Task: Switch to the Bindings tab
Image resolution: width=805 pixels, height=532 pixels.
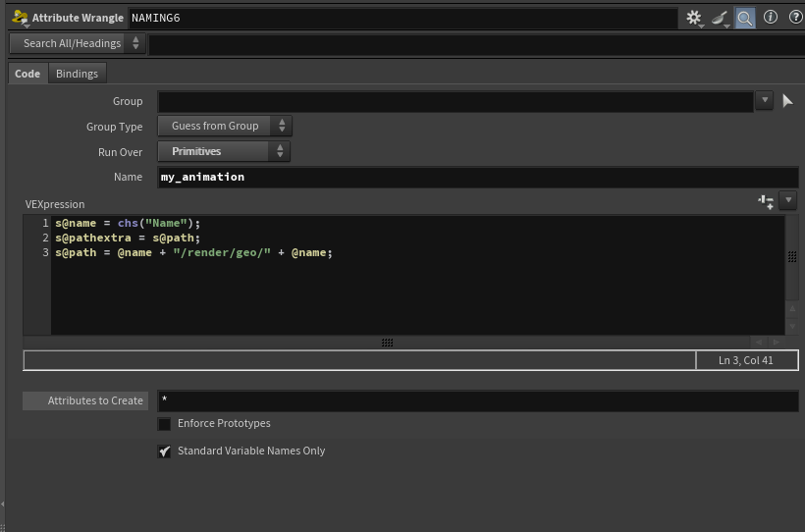Action: point(77,74)
